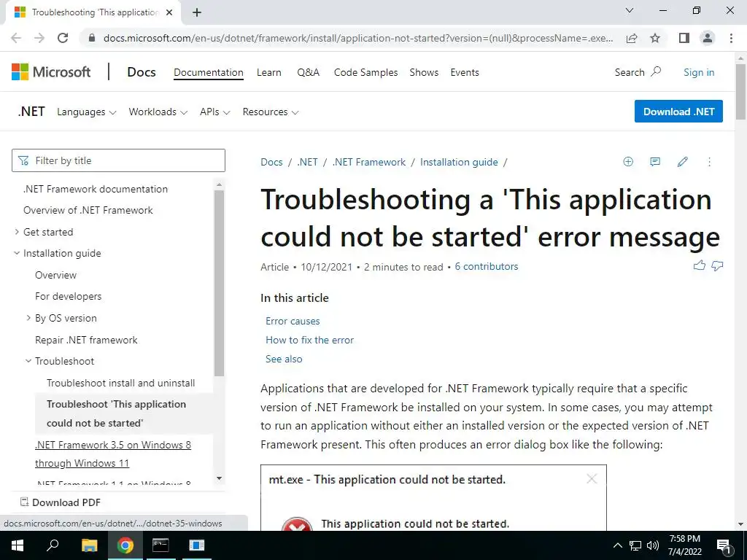Click sidebar scroll down arrow
The height and width of the screenshot is (560, 747).
(219, 478)
